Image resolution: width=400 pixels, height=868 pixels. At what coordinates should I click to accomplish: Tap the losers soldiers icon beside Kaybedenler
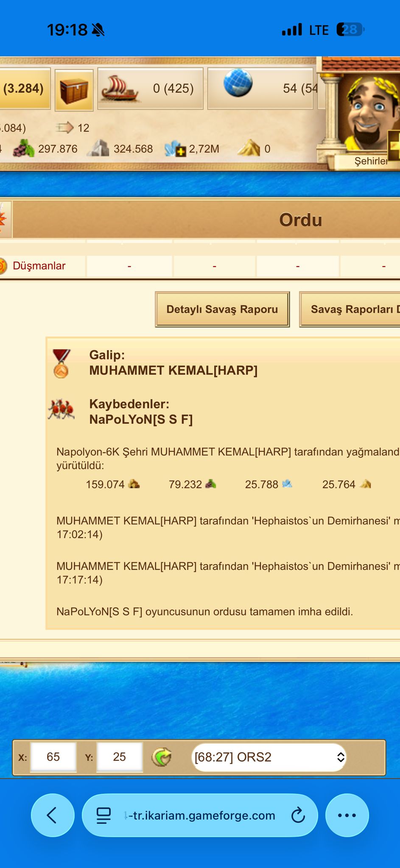[61, 409]
